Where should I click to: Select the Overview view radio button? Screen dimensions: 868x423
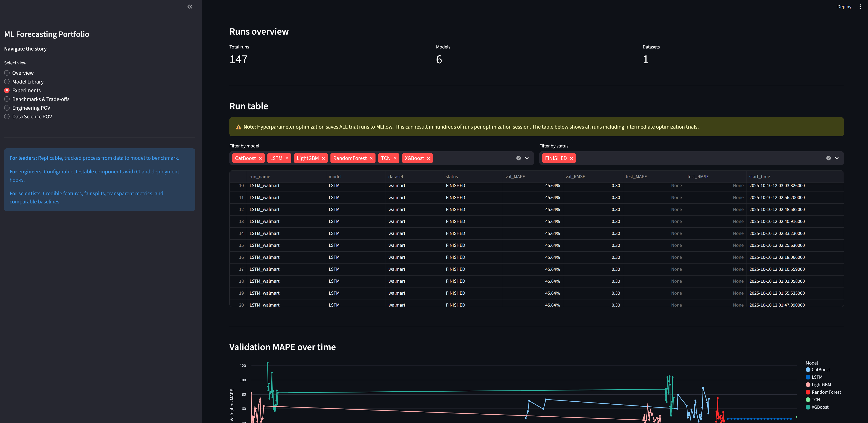(x=7, y=73)
